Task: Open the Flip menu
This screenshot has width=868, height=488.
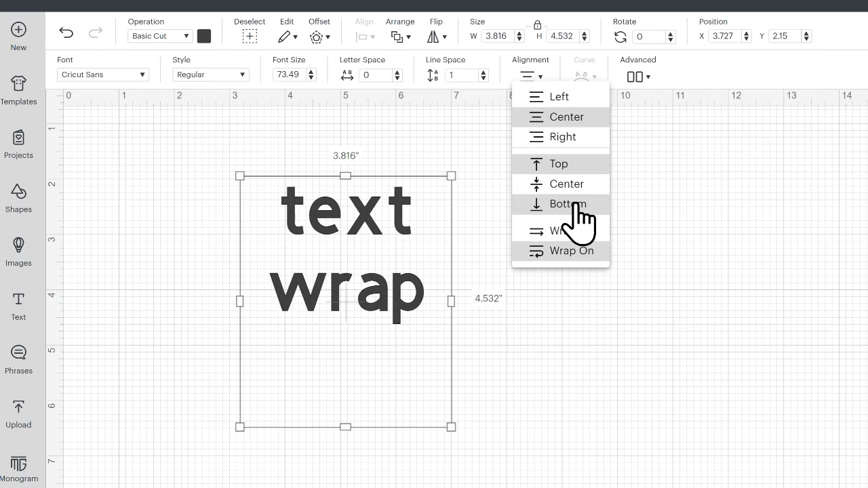Action: (x=437, y=37)
